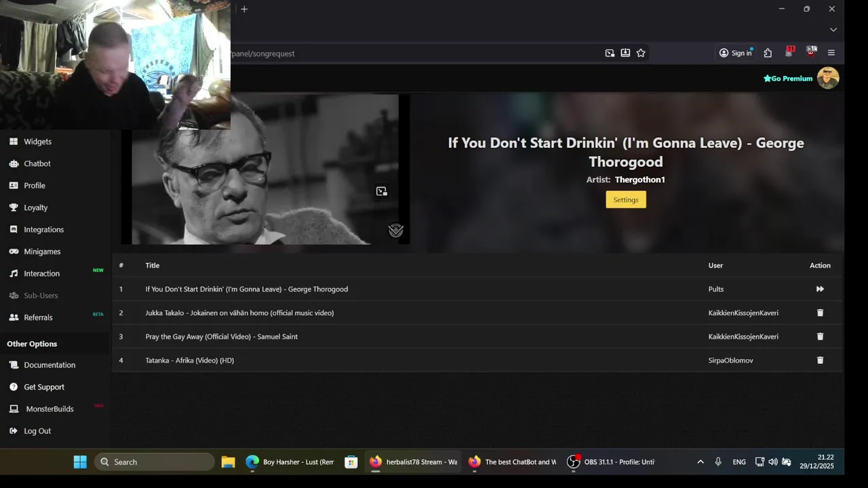The width and height of the screenshot is (868, 488).
Task: Click user Pults in row 1
Action: point(716,289)
